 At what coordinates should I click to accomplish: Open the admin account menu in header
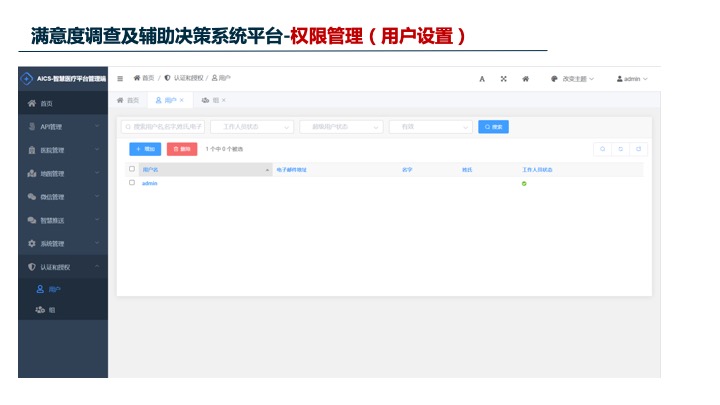click(632, 79)
